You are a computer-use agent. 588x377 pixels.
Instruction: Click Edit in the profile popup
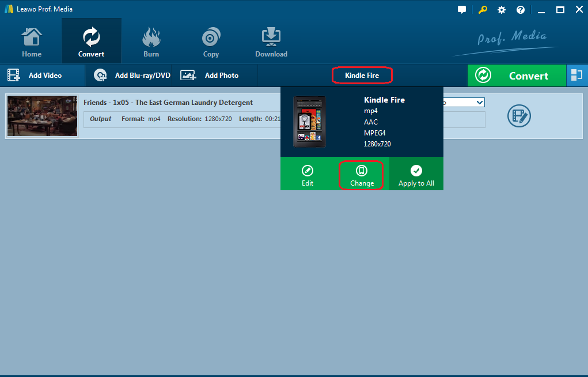[x=308, y=175]
